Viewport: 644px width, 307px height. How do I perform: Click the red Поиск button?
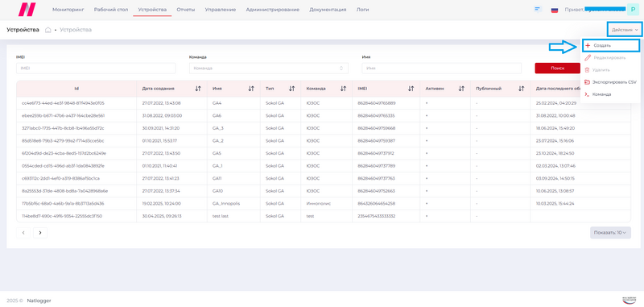[x=557, y=68]
